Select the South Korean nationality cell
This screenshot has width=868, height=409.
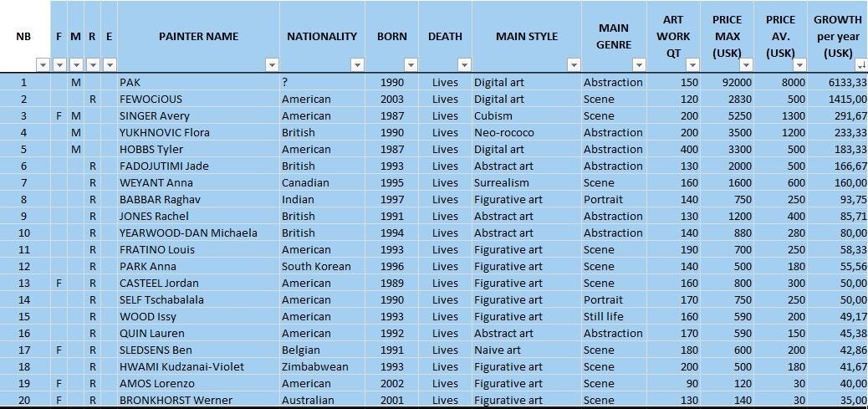point(315,266)
